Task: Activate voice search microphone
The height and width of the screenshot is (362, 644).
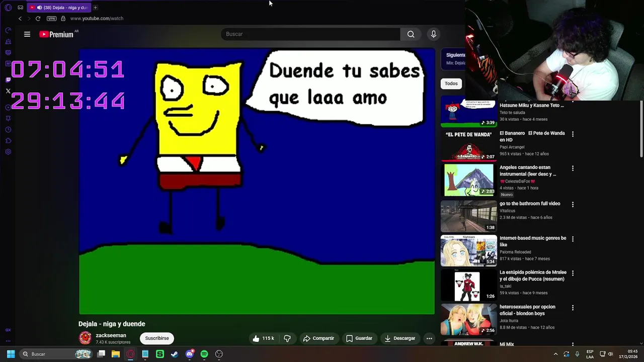Action: pos(434,34)
